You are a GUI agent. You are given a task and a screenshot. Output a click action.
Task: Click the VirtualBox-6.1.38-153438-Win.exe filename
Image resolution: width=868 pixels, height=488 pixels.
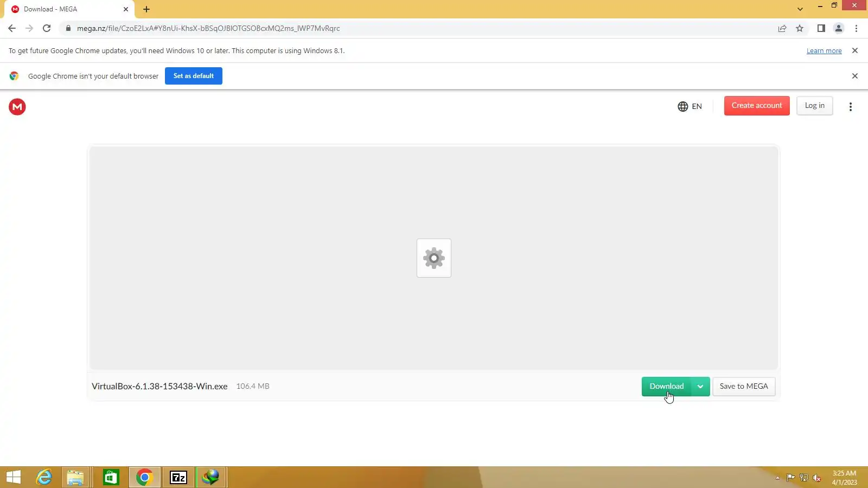point(159,387)
